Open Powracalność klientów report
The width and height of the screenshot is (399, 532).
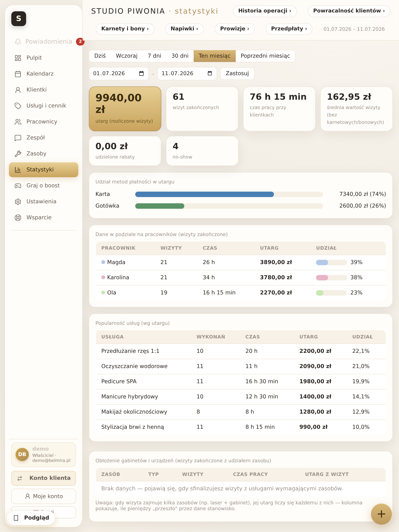pos(349,11)
